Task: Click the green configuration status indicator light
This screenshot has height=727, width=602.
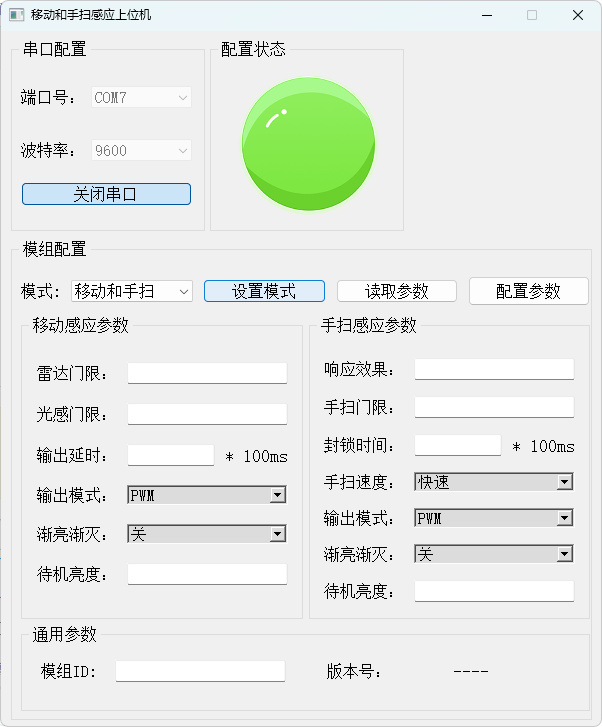Action: (x=308, y=144)
